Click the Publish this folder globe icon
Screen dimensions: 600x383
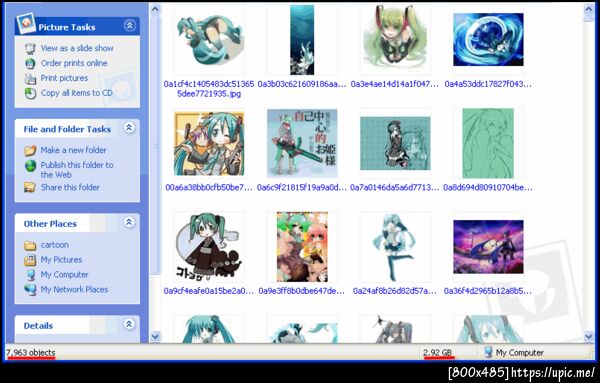click(x=30, y=166)
